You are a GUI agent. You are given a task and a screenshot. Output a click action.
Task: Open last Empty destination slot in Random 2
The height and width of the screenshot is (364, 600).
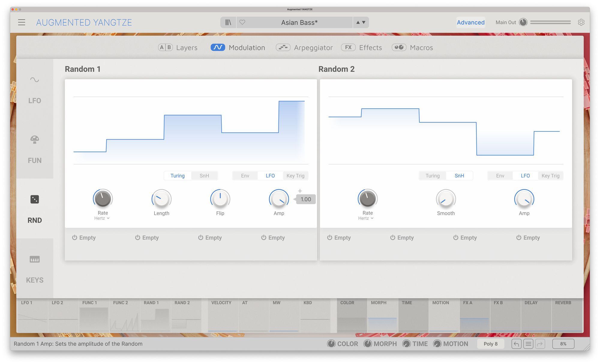click(x=528, y=238)
